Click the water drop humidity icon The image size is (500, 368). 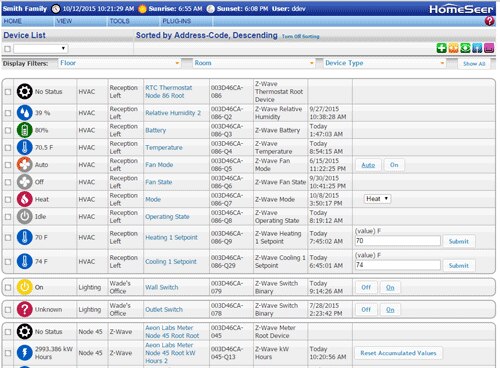(25, 113)
